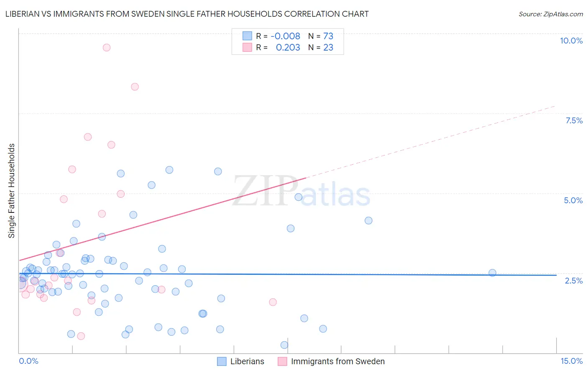Click the 5.0% y-axis label
The height and width of the screenshot is (373, 588).
573,200
